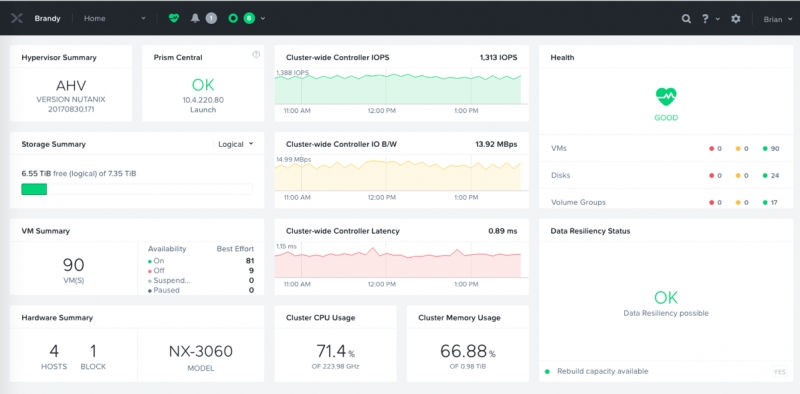
Task: Open search with the magnifier icon
Action: pyautogui.click(x=686, y=19)
